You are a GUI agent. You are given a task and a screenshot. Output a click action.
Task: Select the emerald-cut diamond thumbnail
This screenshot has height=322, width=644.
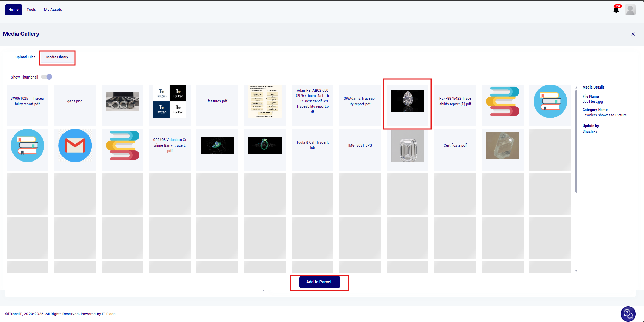[407, 146]
